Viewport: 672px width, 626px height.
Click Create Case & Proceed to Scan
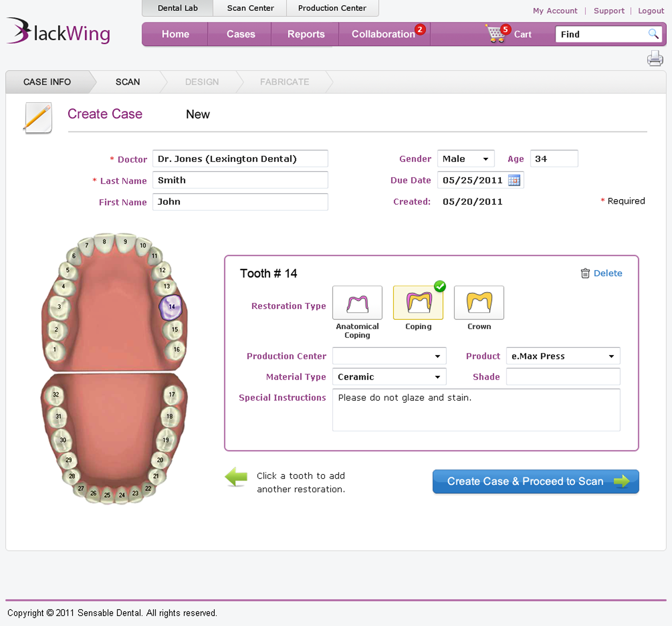(x=535, y=481)
